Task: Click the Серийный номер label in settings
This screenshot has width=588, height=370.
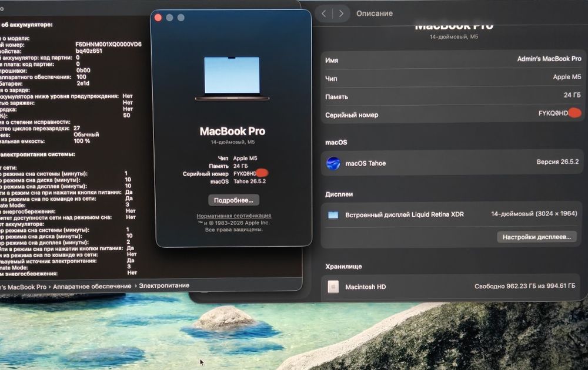Action: (352, 115)
